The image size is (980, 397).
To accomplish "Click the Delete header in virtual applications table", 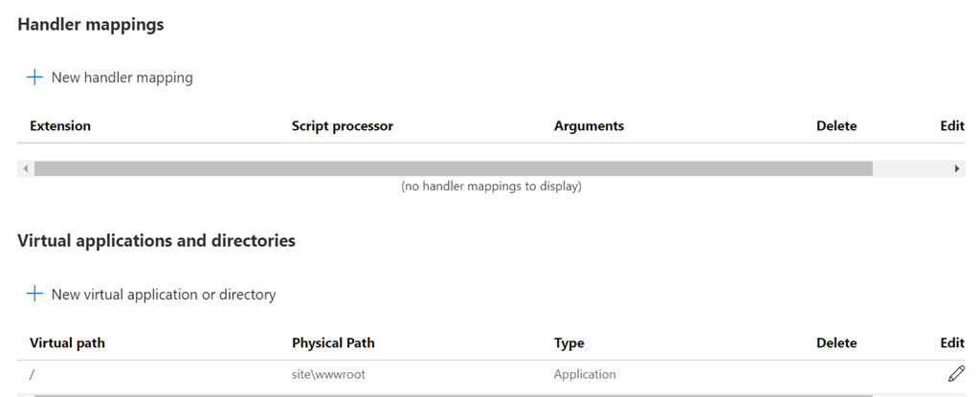I will pos(836,342).
